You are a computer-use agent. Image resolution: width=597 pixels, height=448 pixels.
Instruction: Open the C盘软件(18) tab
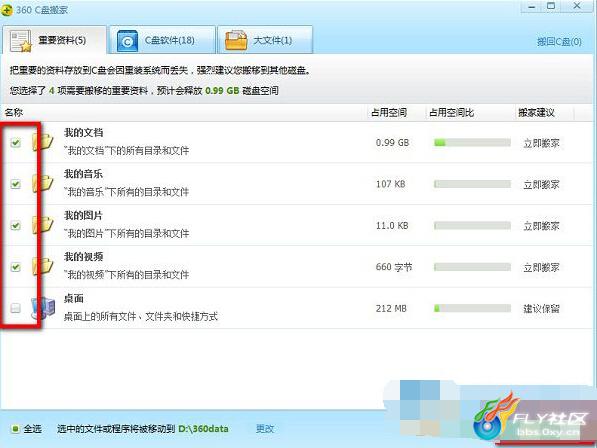pyautogui.click(x=163, y=40)
